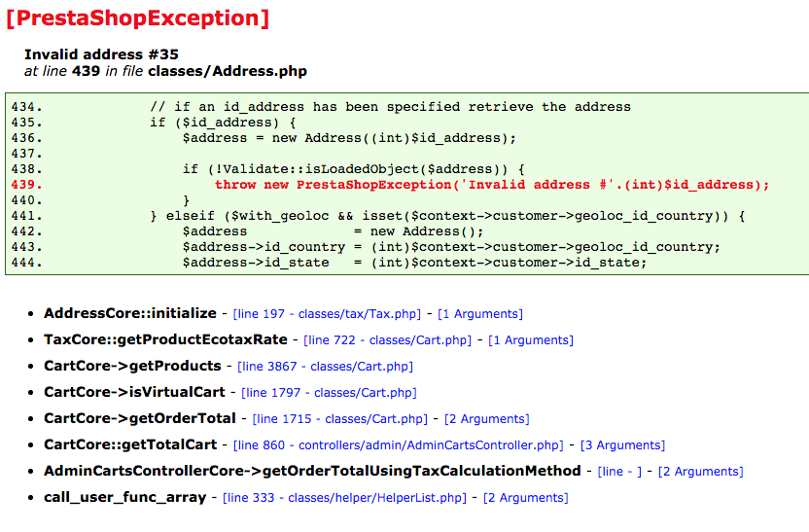Click code line 441 with elseif $with_geoloc
The height and width of the screenshot is (532, 809).
[377, 216]
